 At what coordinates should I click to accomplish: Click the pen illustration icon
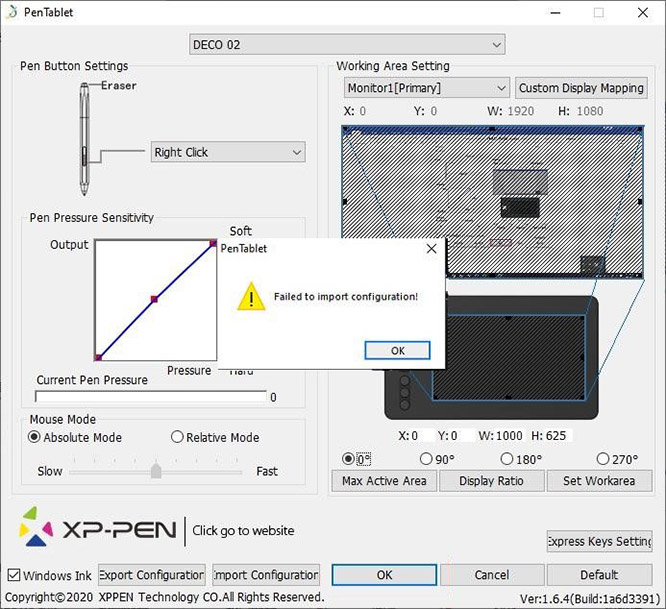point(85,139)
